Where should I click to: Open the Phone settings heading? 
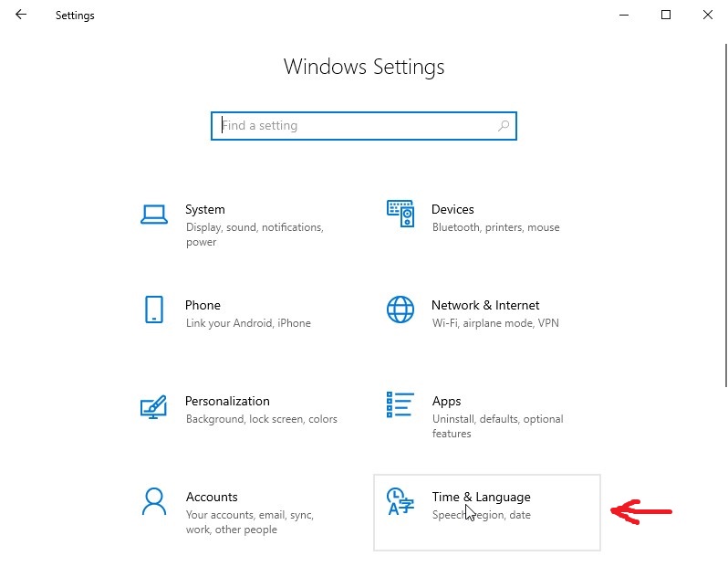tap(203, 305)
